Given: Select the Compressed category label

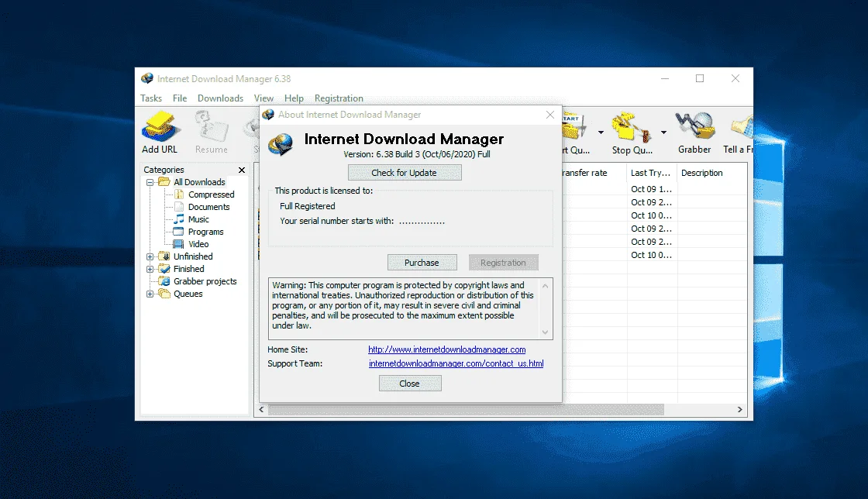Looking at the screenshot, I should [x=212, y=194].
